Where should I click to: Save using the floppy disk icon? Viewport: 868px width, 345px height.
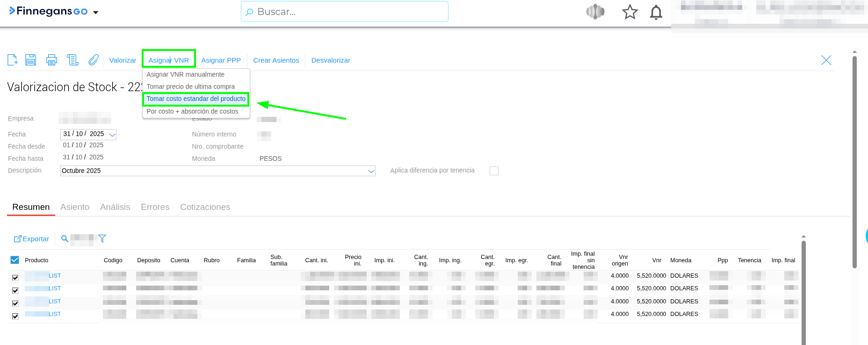click(31, 60)
